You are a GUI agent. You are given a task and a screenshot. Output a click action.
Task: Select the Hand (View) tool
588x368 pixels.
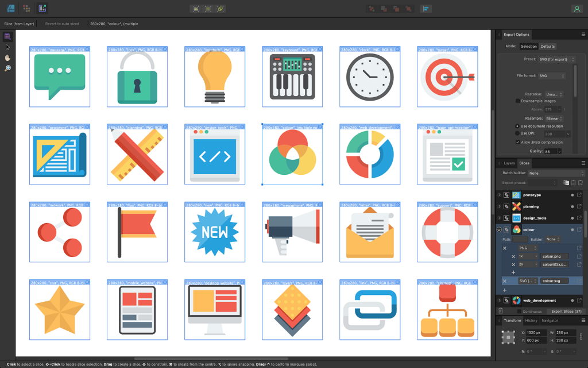point(7,57)
